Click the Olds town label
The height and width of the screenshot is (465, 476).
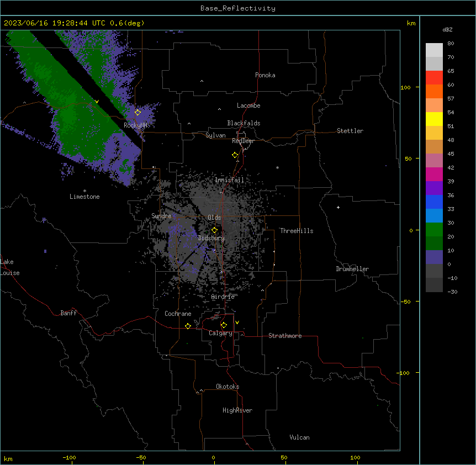(x=214, y=218)
